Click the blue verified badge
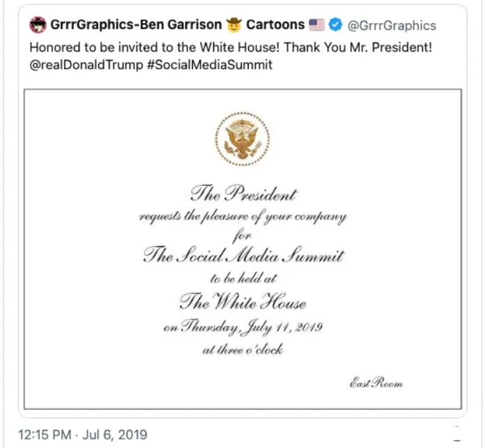Viewport: 485px width, 448px height. click(335, 25)
